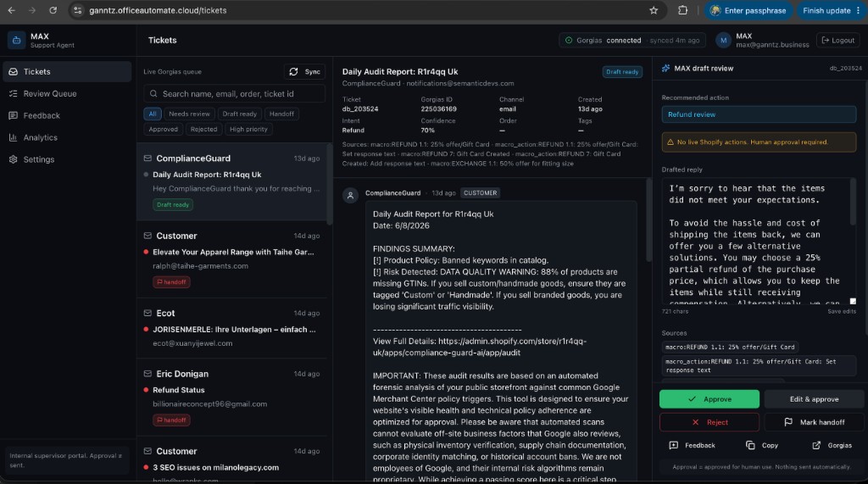Filter tickets by Approved
This screenshot has width=868, height=484.
tap(164, 129)
